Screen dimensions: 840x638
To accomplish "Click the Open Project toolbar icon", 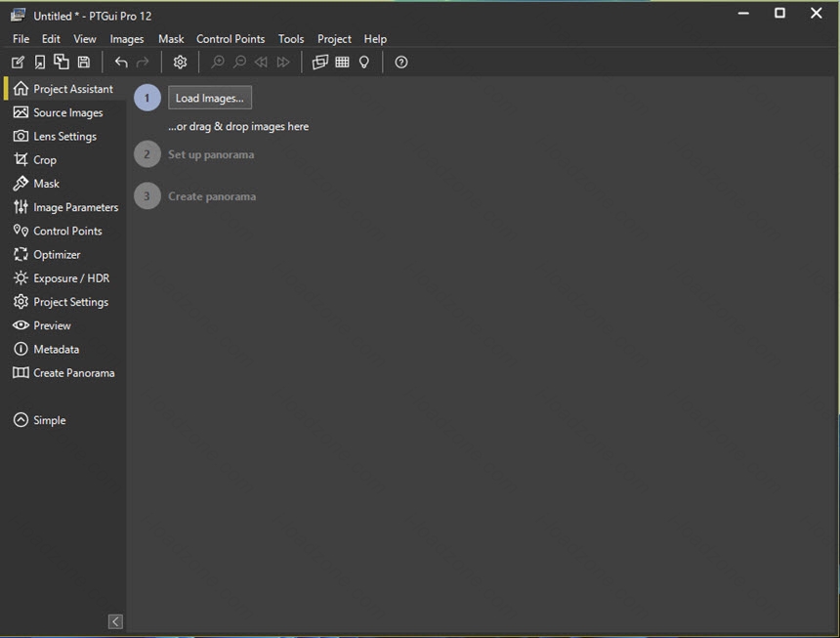I will coord(40,63).
